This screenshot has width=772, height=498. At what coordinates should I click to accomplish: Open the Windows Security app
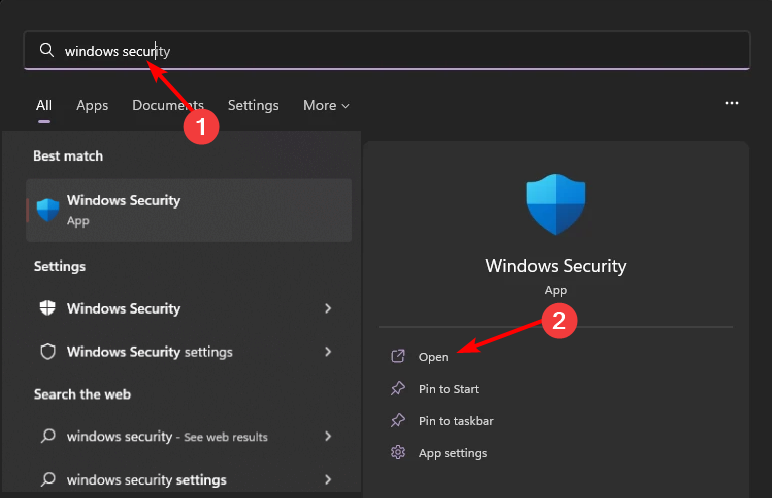point(434,357)
